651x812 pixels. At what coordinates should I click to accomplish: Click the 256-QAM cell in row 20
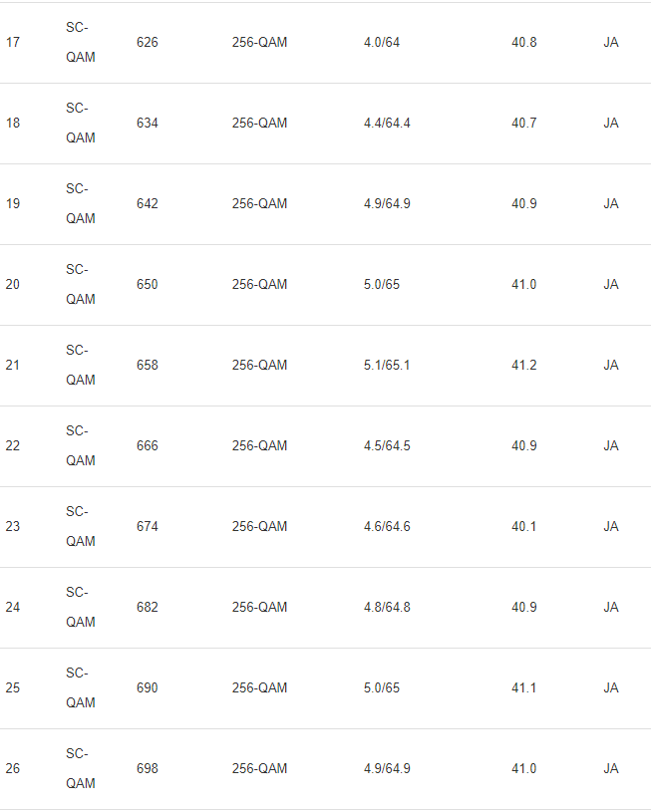[259, 285]
